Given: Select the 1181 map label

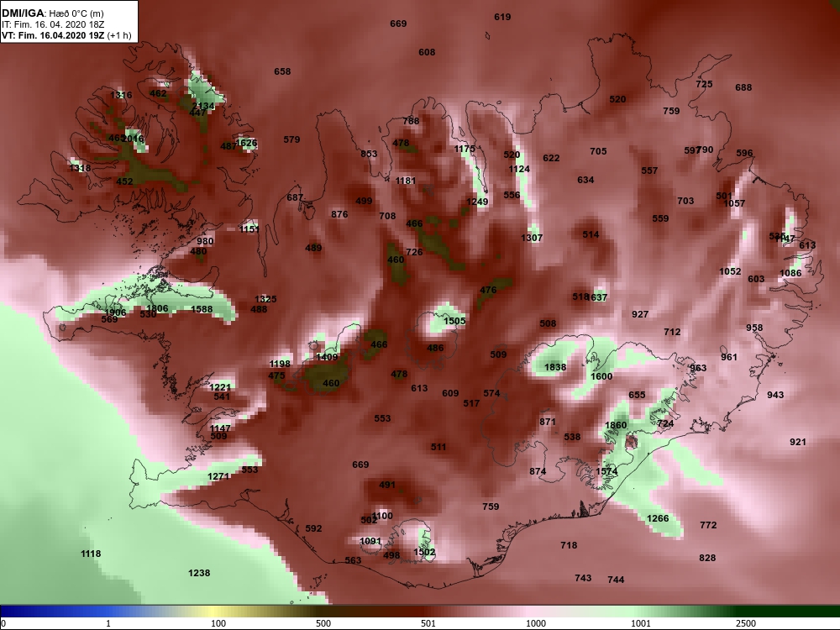Looking at the screenshot, I should [406, 181].
